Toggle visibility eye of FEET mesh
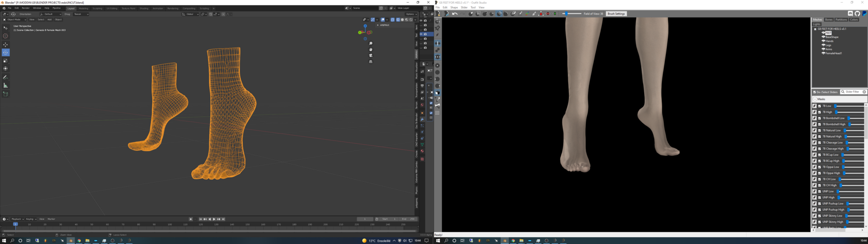868x244 pixels. [823, 33]
